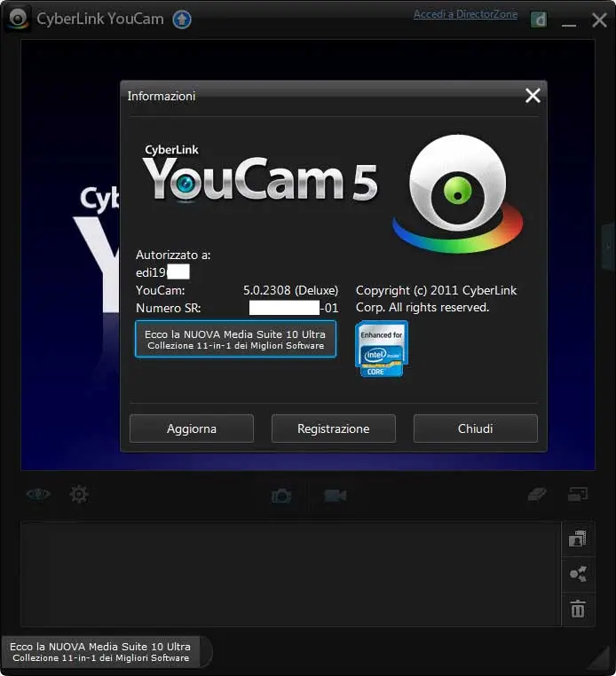This screenshot has height=676, width=616.
Task: Click the Media Suite 10 Ultra banner in dialog
Action: click(235, 339)
